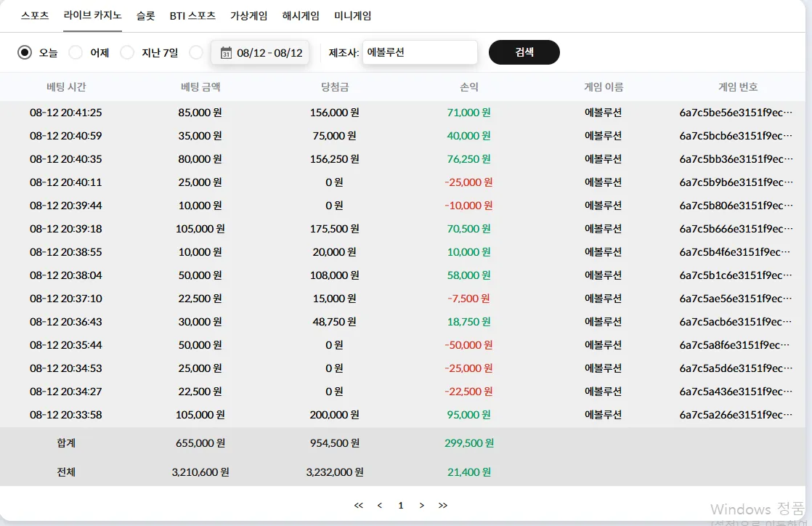This screenshot has width=812, height=526.
Task: Select the 지난 7일 radio button
Action: (127, 52)
